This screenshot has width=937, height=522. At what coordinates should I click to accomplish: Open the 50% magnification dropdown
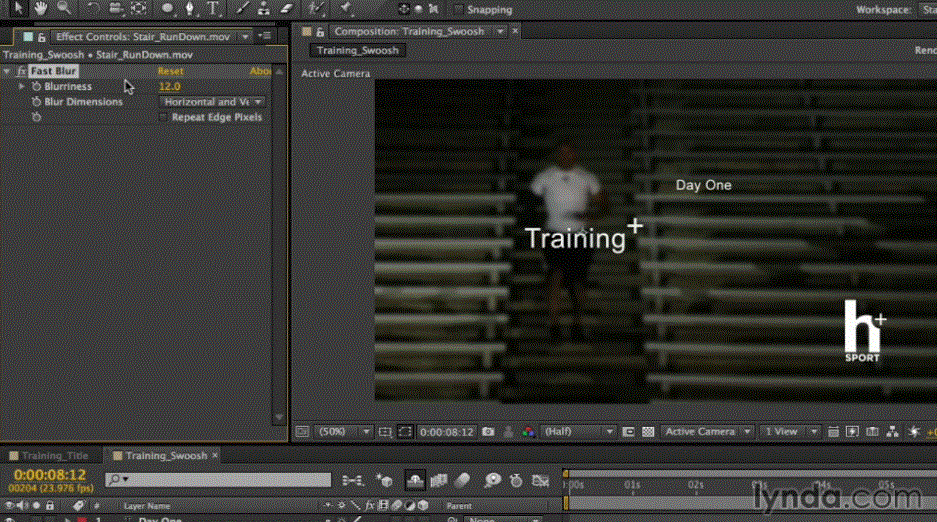(x=344, y=431)
